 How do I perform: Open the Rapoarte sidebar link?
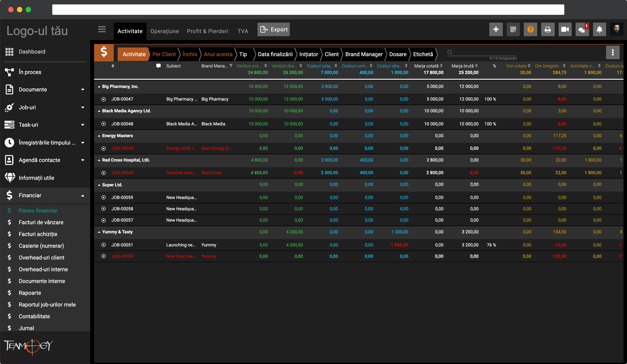click(30, 293)
